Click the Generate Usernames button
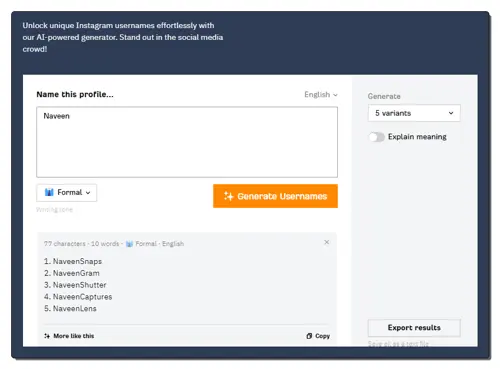The image size is (500, 369). click(x=275, y=196)
